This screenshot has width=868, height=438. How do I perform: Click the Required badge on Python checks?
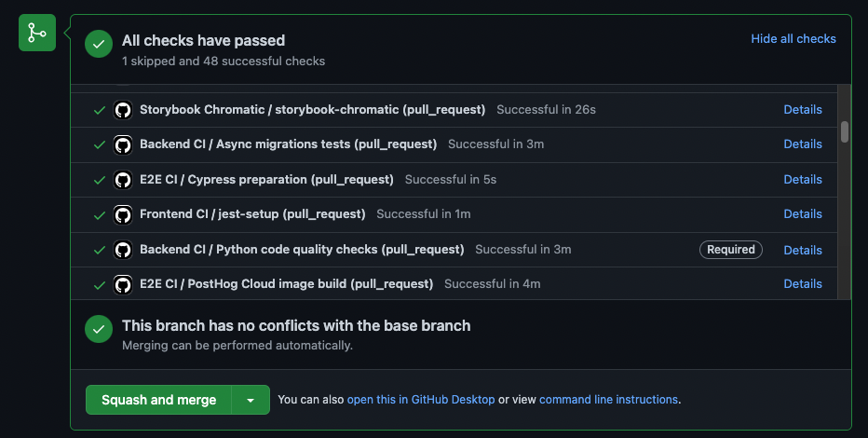(731, 250)
